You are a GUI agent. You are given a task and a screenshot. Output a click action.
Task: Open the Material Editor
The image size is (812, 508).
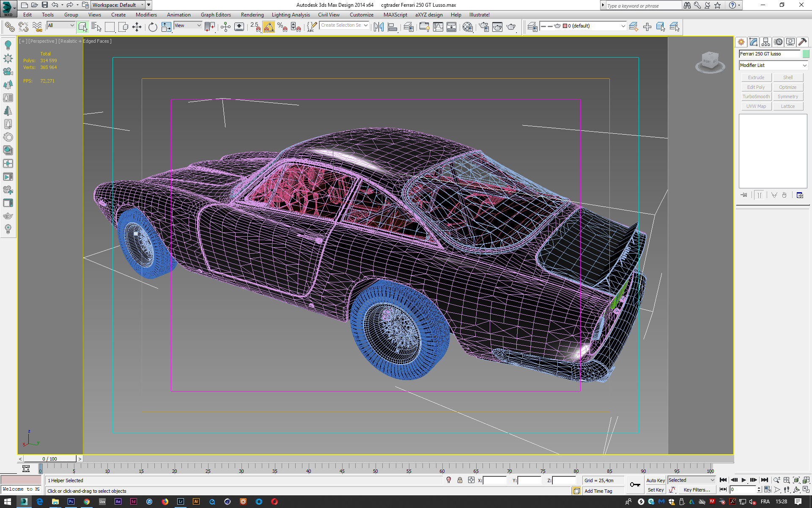coord(468,27)
